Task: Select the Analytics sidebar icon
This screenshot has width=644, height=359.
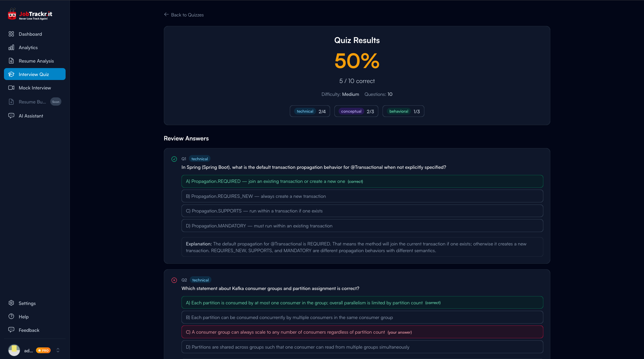Action: coord(11,47)
